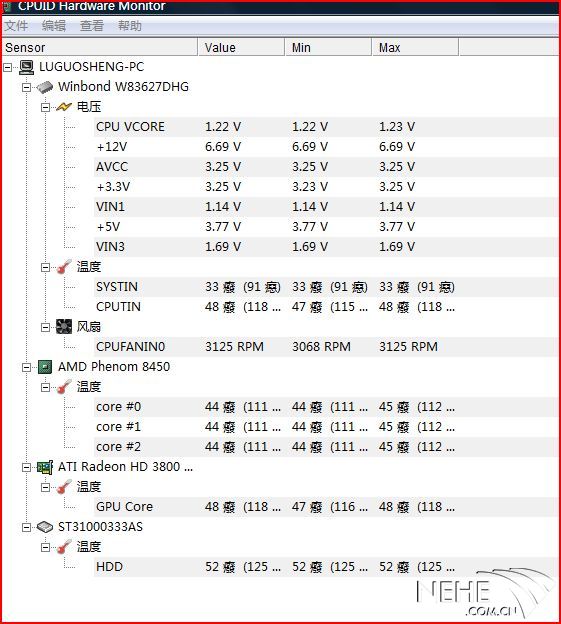Open the 帮助 menu
The height and width of the screenshot is (624, 561).
pos(130,26)
